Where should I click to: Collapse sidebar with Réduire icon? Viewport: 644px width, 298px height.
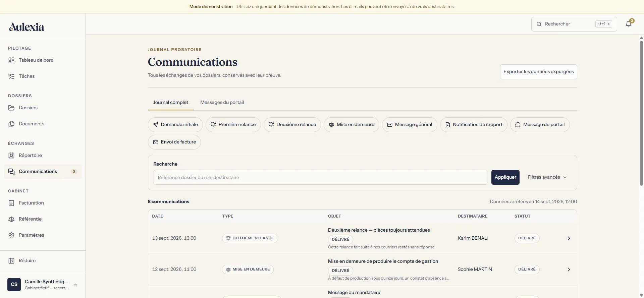tap(11, 261)
